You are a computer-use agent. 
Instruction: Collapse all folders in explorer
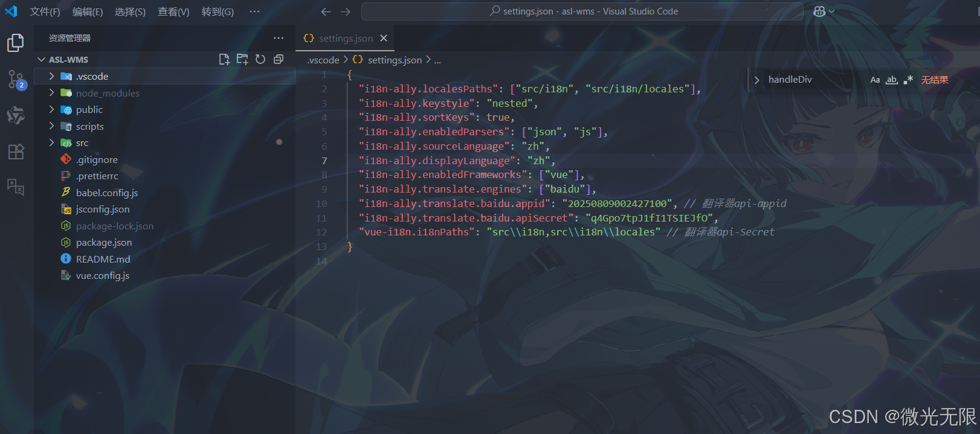(x=279, y=59)
